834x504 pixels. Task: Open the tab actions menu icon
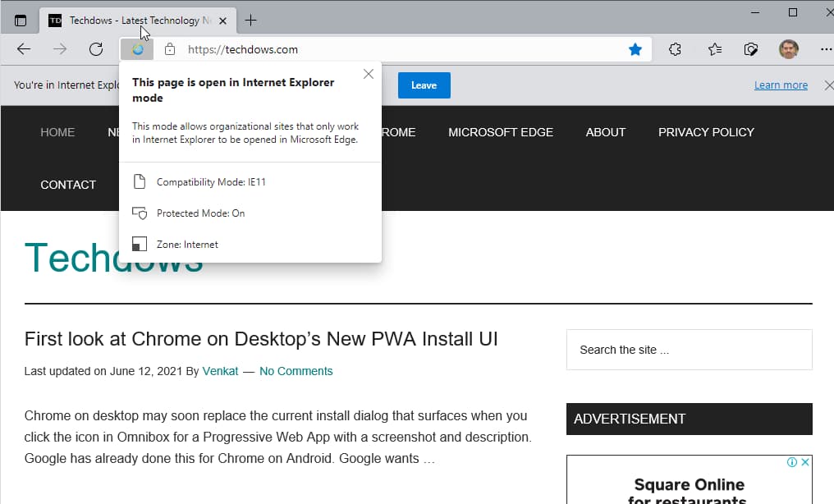pos(21,21)
